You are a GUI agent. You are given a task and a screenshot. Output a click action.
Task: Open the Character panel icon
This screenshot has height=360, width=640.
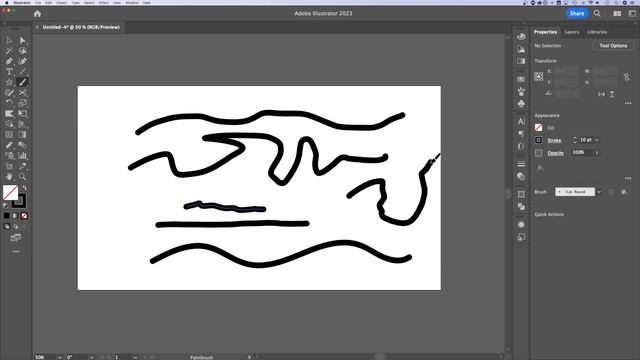click(x=521, y=121)
